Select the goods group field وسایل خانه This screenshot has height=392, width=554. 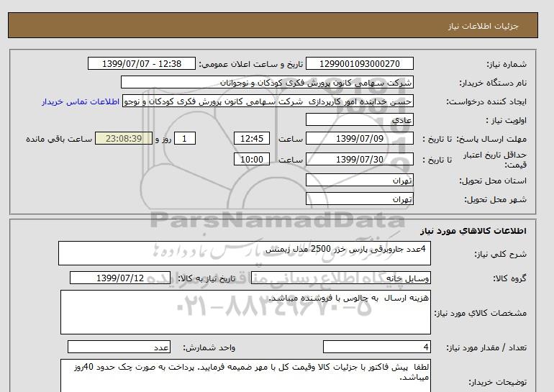(340, 278)
